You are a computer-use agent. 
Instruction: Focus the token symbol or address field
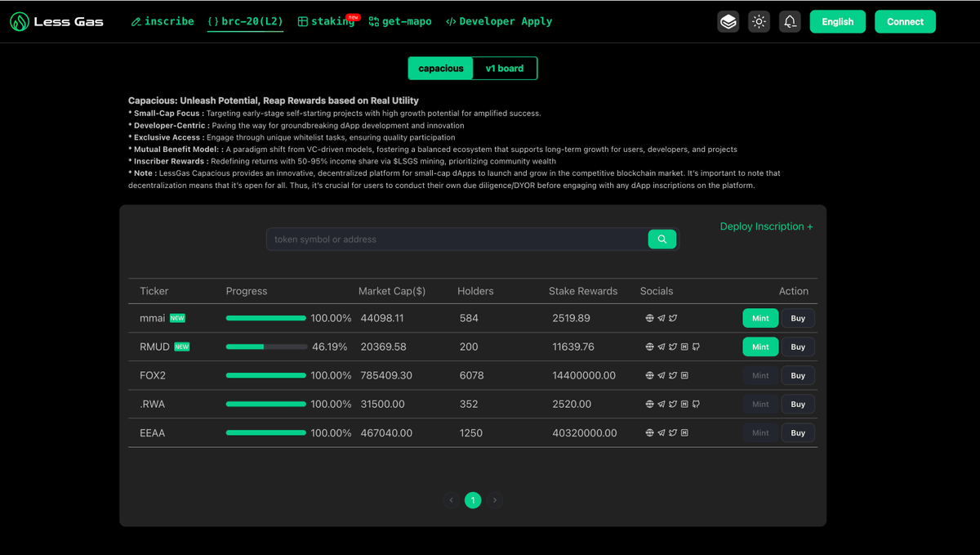[457, 239]
